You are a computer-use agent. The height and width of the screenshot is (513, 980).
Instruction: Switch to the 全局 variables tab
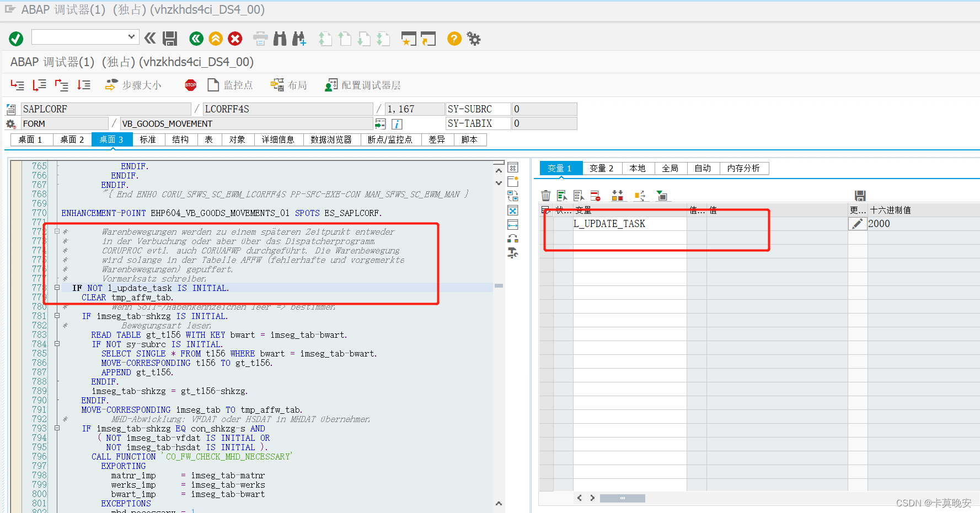point(670,169)
